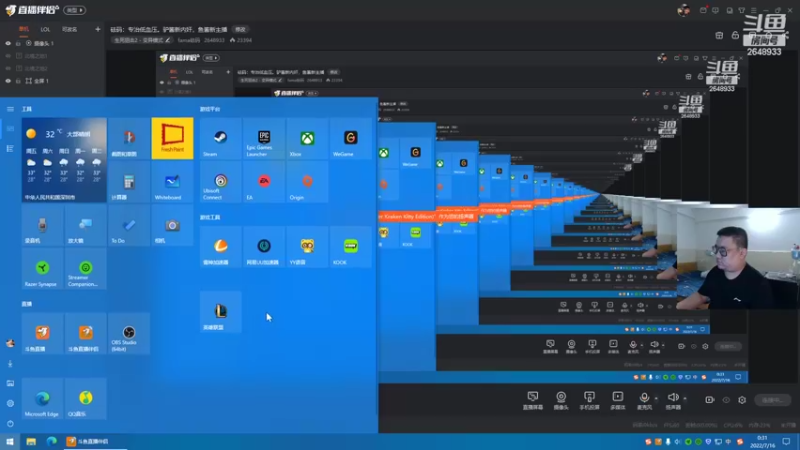Screen dimensions: 800x450
Task: Open the streaming companion taskbar button
Action: 95,441
